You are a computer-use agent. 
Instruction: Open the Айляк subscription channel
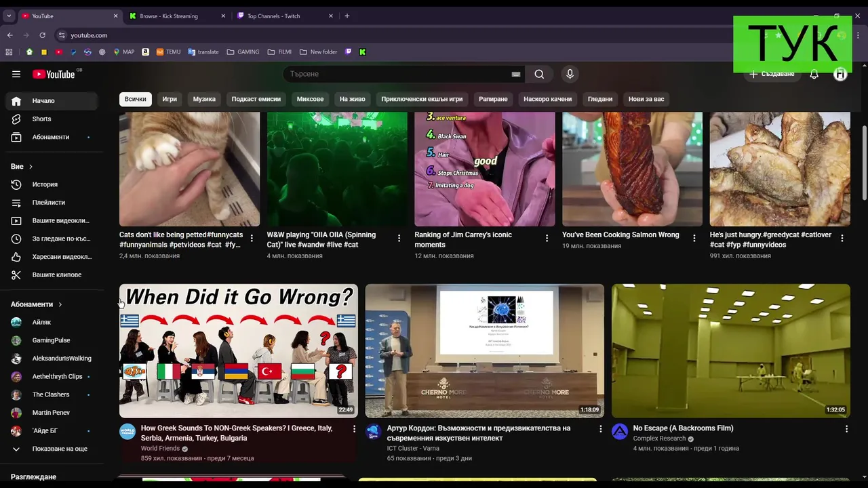point(52,322)
